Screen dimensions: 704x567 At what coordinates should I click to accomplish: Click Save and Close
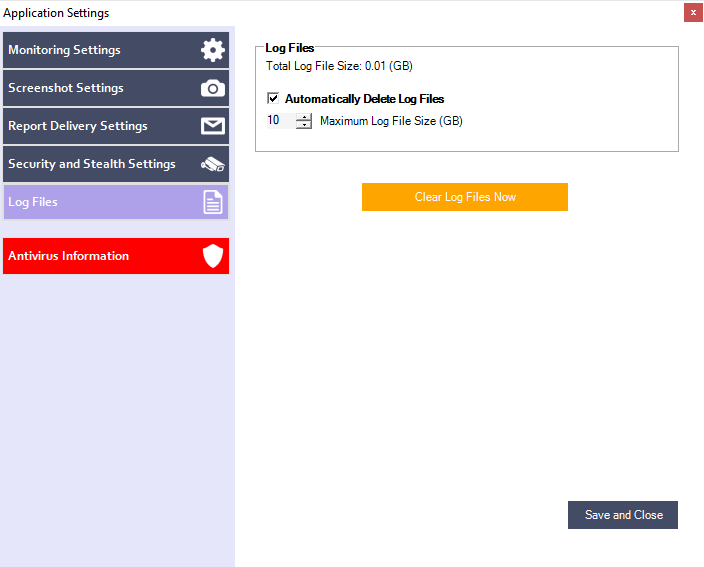pos(623,515)
